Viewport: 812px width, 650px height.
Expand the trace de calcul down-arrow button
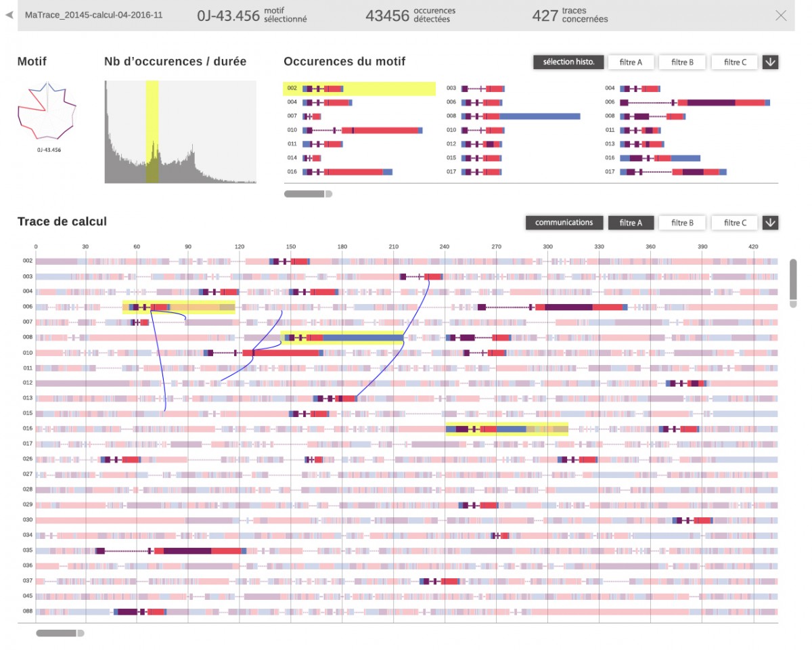point(770,223)
